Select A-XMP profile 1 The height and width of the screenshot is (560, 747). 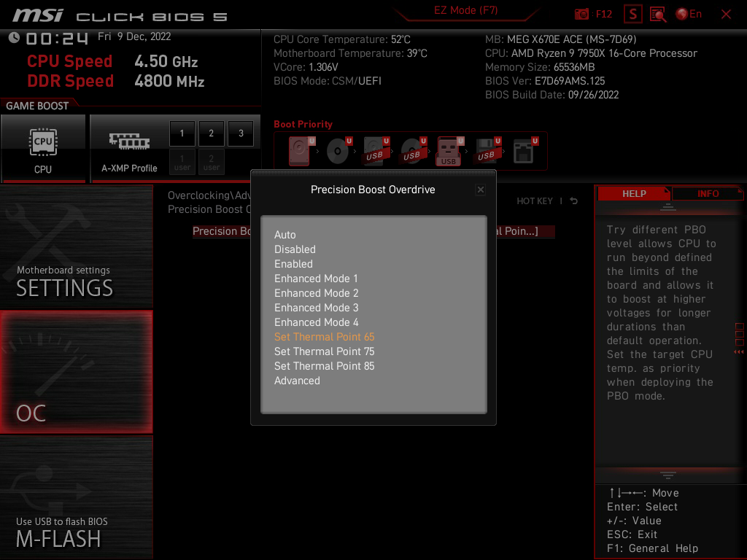pyautogui.click(x=182, y=133)
